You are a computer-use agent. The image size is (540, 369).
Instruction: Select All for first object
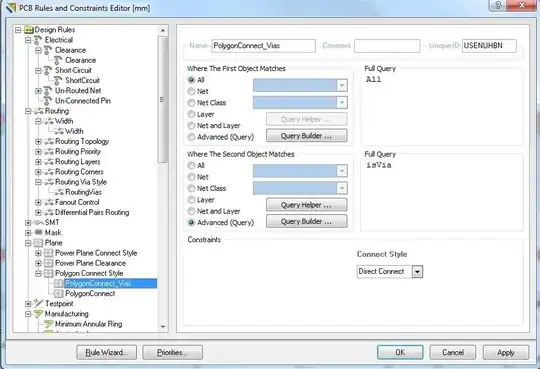click(191, 80)
